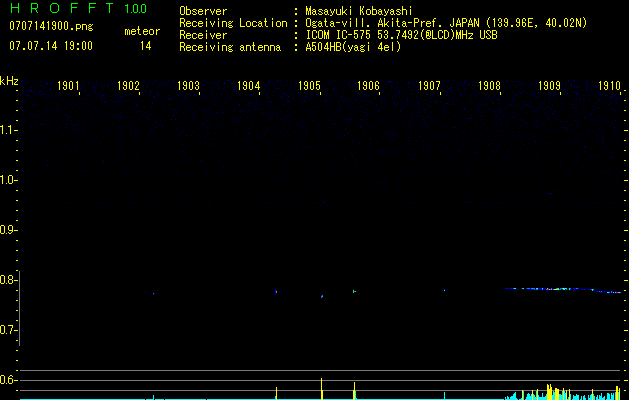
Task: Select the file name 0707141900.png
Action: (51, 27)
